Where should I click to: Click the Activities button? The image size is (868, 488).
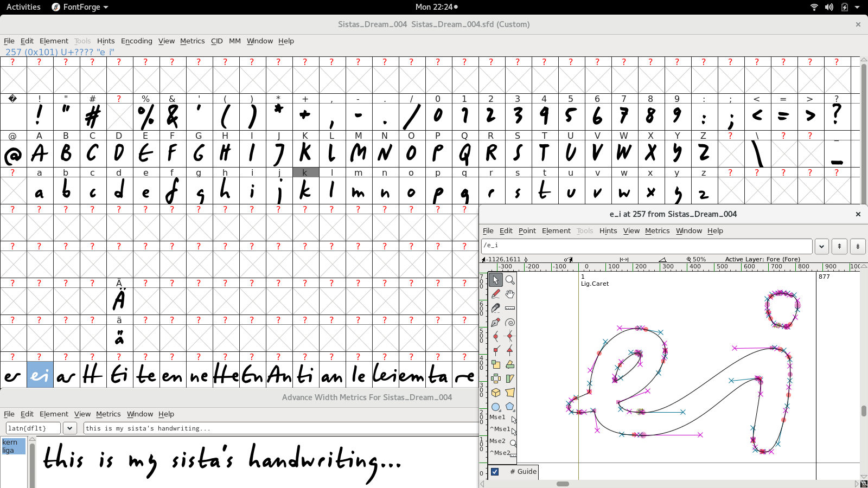tap(23, 7)
